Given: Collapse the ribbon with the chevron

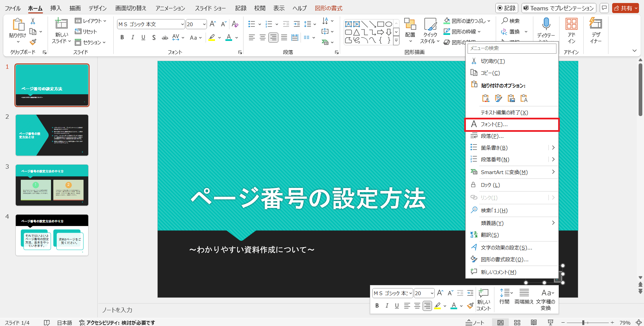Looking at the screenshot, I should (634, 51).
